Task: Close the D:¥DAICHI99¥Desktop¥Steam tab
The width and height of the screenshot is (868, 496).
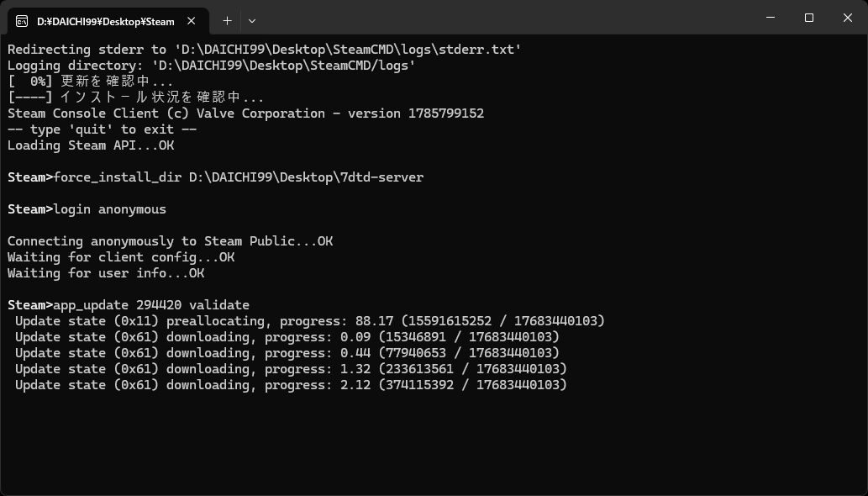Action: (191, 21)
